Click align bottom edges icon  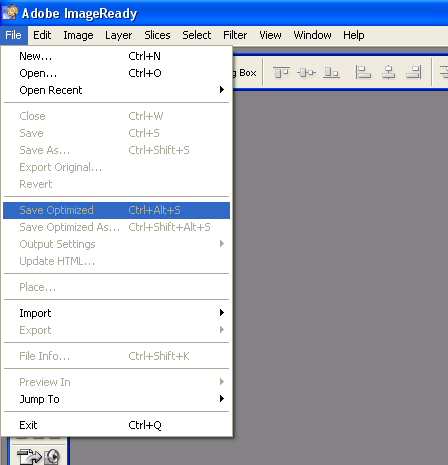click(331, 72)
